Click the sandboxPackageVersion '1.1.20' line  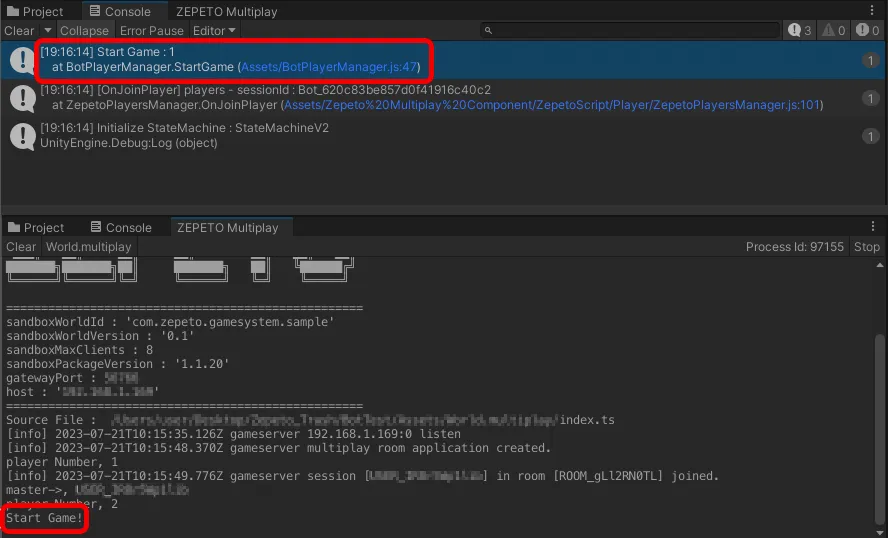(x=117, y=364)
